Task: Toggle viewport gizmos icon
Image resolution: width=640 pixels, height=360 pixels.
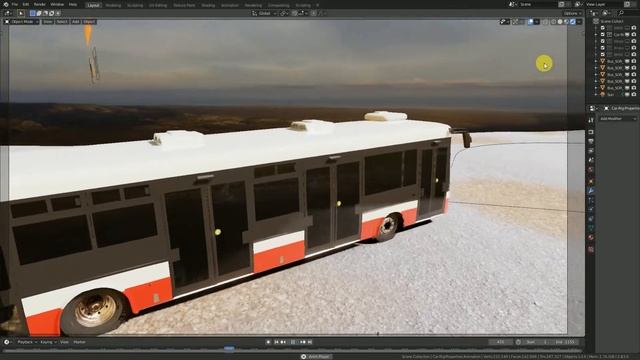Action: 515,22
